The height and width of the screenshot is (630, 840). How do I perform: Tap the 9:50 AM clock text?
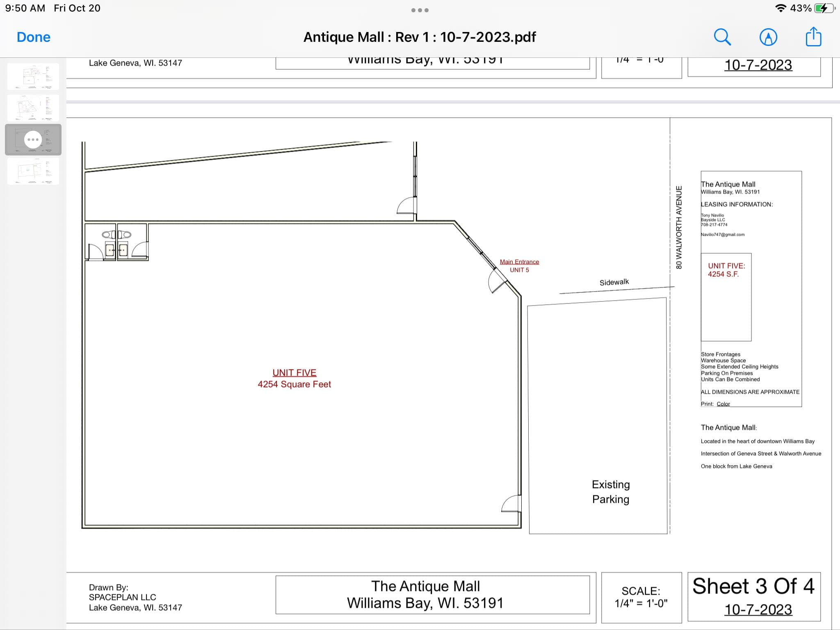click(25, 8)
